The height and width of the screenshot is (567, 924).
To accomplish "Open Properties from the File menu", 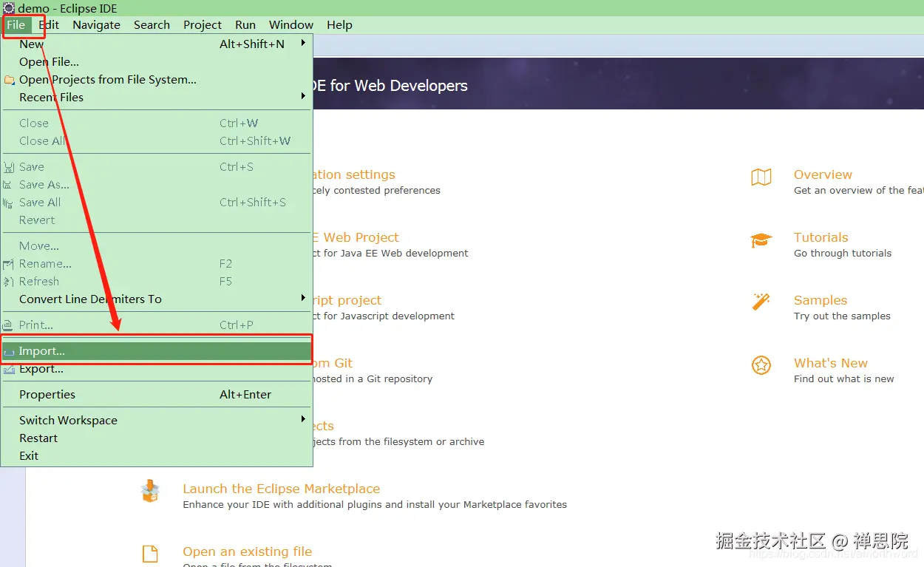I will [x=156, y=394].
